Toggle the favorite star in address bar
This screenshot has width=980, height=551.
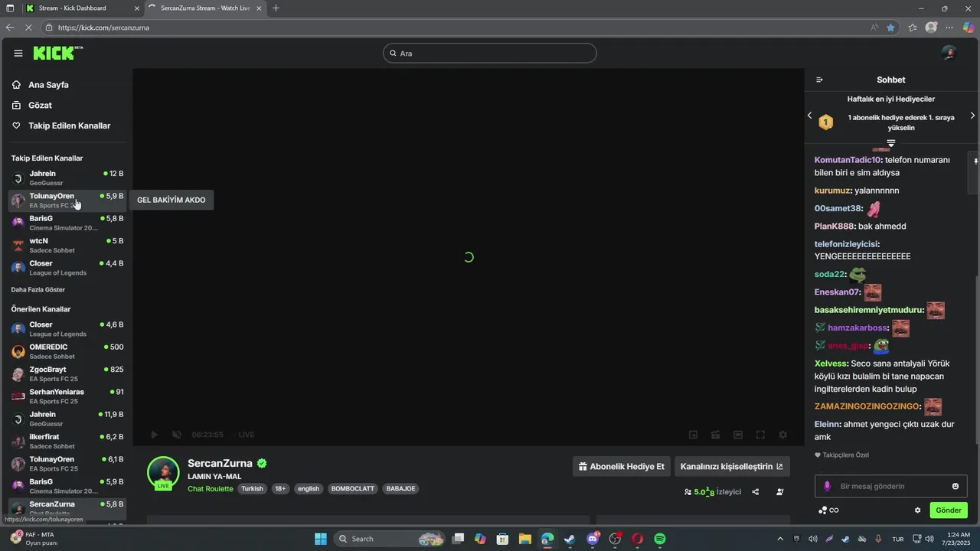tap(890, 28)
